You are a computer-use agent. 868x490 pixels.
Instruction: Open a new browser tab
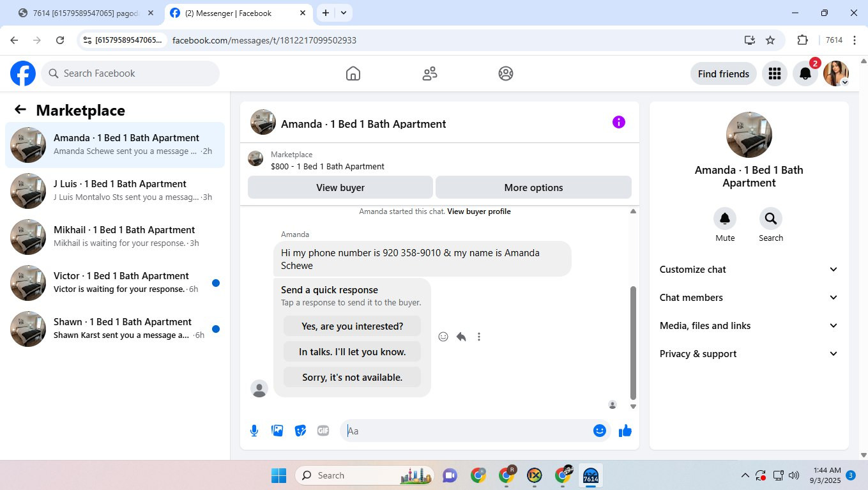[x=326, y=13]
